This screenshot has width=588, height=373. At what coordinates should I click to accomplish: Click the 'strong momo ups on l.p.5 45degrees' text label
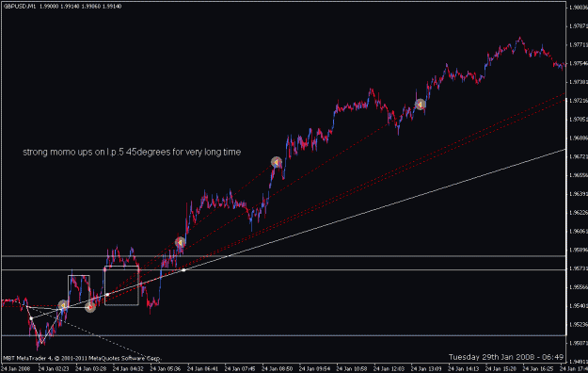click(x=132, y=153)
